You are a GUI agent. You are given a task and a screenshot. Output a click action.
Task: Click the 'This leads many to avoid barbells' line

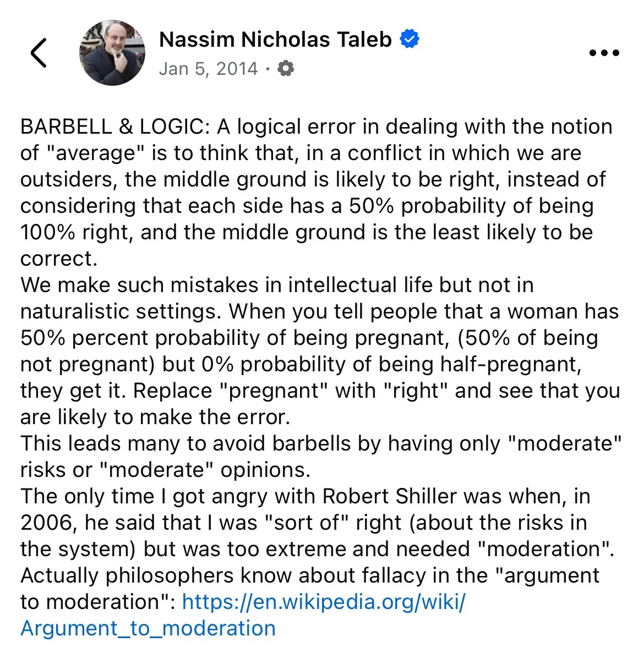pos(321,443)
